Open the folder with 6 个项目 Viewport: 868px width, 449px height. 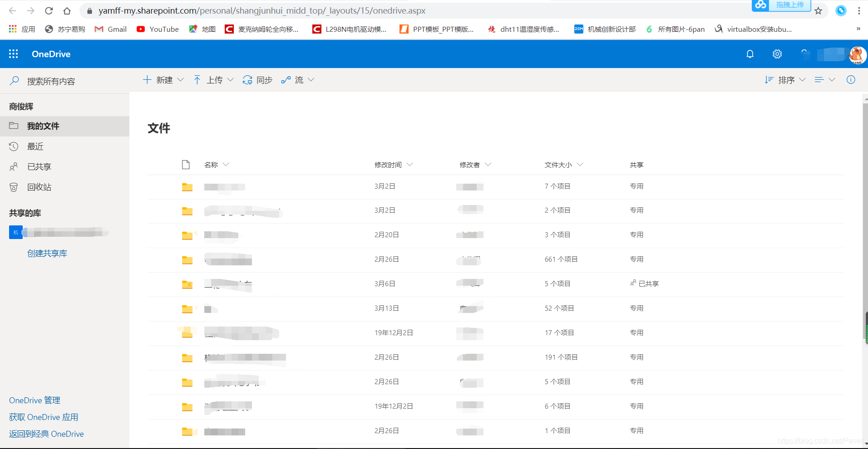(x=228, y=406)
